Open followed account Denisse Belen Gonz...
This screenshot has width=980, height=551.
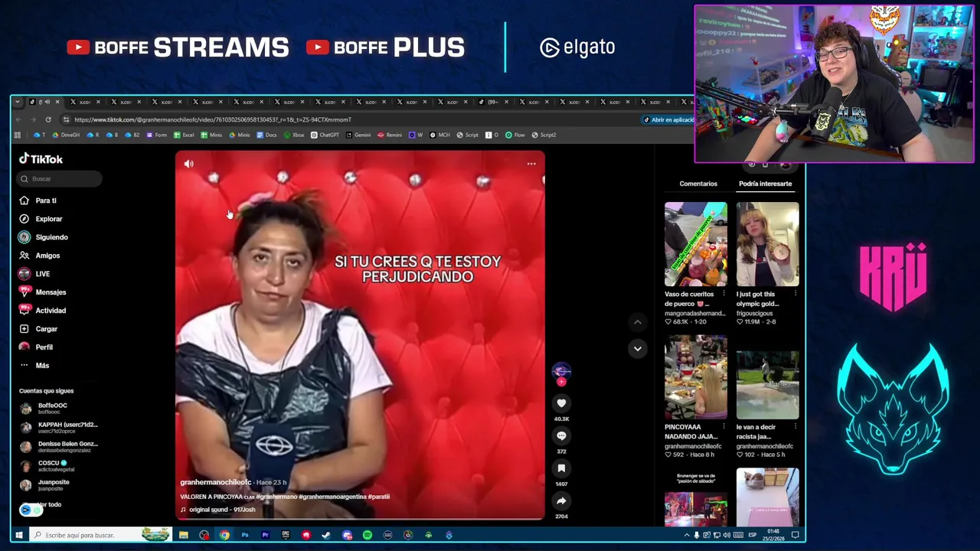59,447
